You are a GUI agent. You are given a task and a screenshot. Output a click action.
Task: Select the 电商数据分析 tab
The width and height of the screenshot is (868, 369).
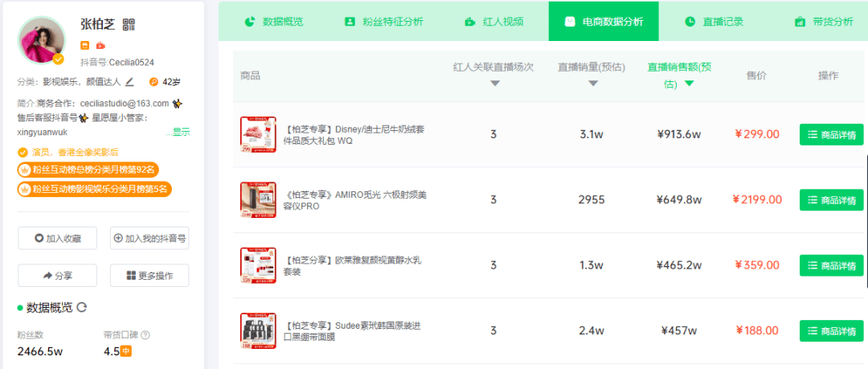coord(604,22)
